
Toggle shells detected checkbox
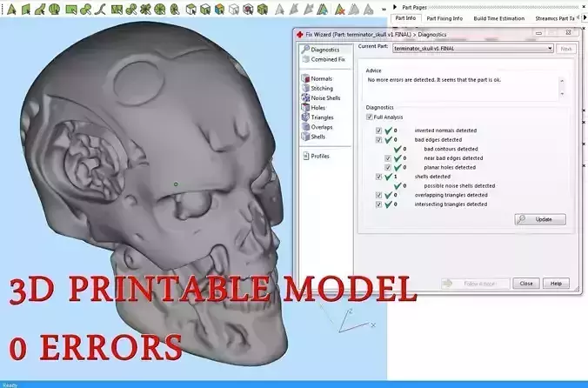click(378, 177)
